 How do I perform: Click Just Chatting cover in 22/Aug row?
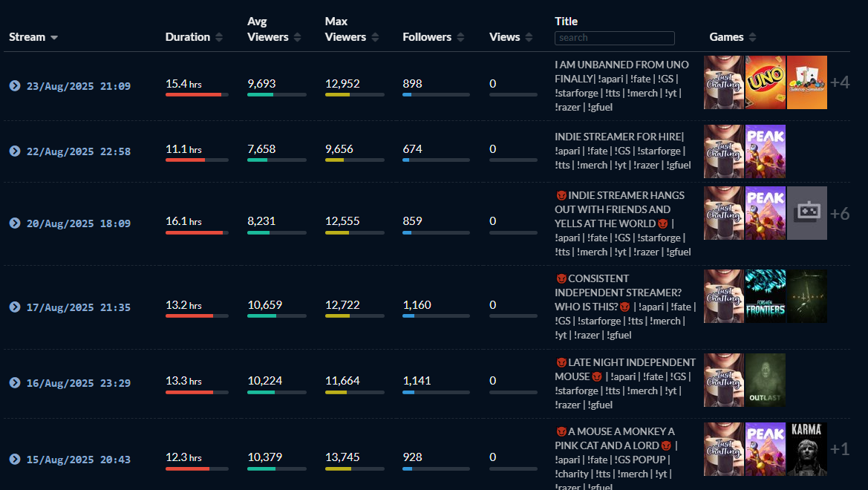coord(723,151)
